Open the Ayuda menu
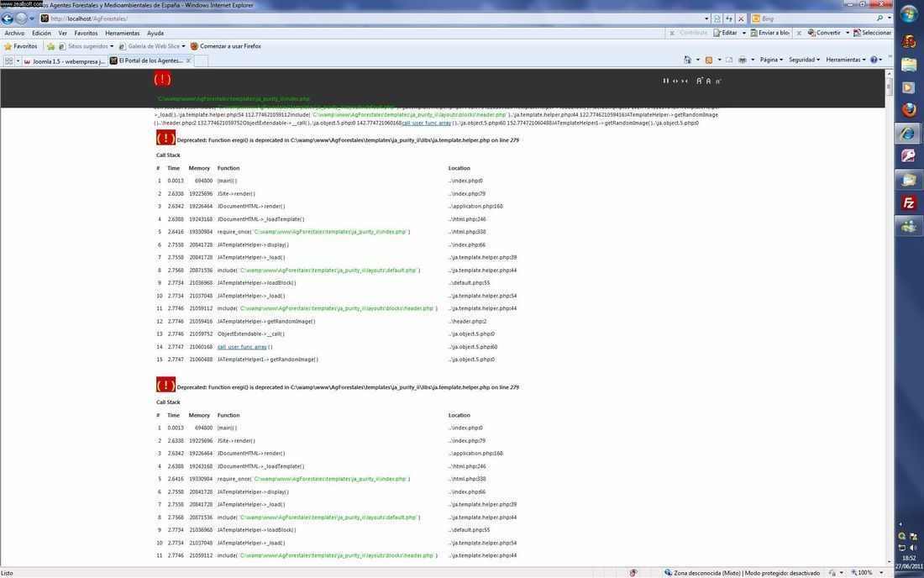The width and height of the screenshot is (924, 578). [155, 33]
